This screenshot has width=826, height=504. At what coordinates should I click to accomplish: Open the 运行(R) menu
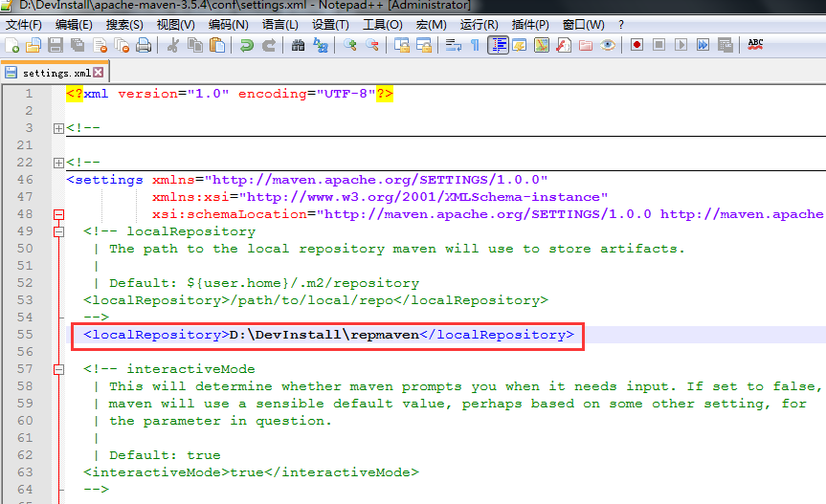[x=479, y=25]
